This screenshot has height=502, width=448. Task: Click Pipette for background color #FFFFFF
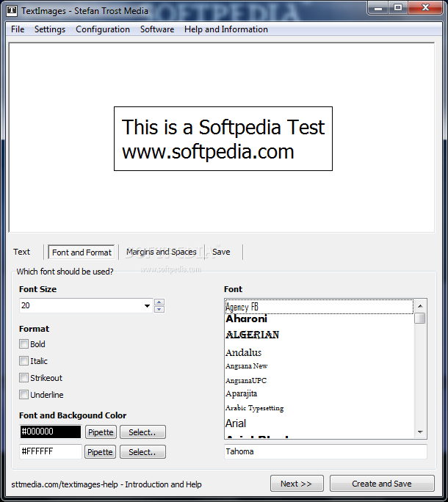(101, 452)
